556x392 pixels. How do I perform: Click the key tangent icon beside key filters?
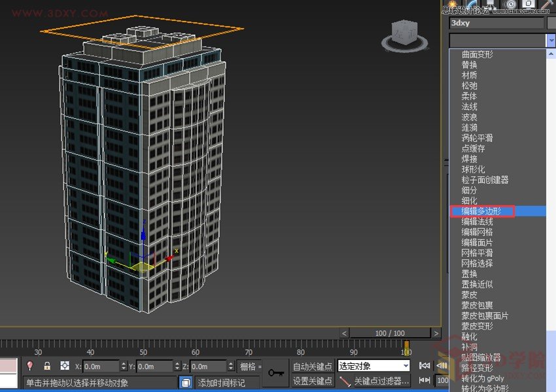pos(345,382)
